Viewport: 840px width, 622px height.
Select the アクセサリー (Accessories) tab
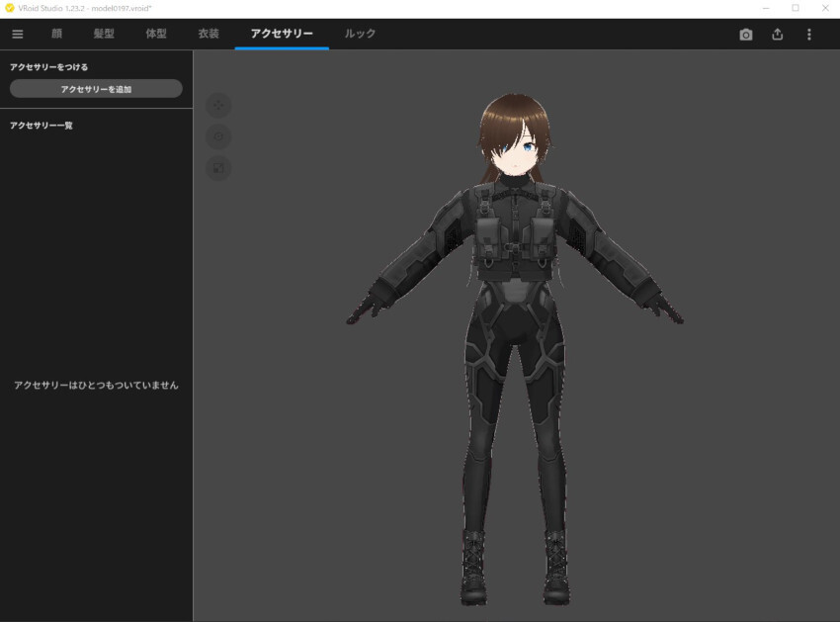click(282, 34)
